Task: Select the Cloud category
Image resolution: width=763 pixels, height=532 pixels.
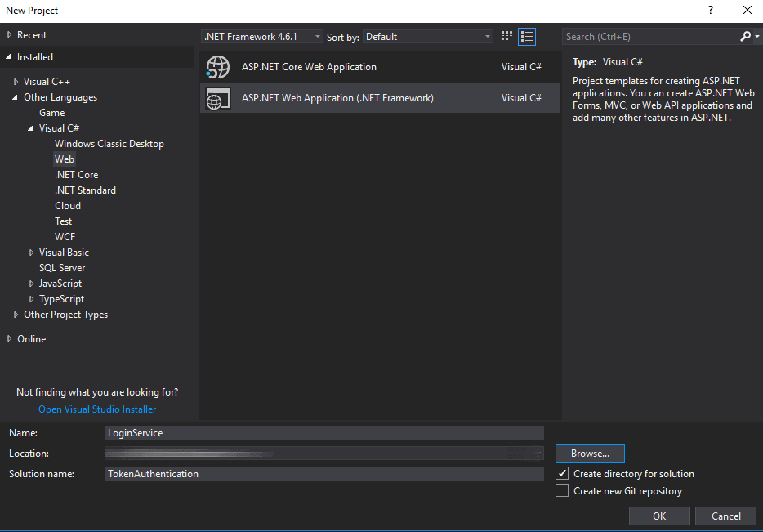Action: pos(68,206)
